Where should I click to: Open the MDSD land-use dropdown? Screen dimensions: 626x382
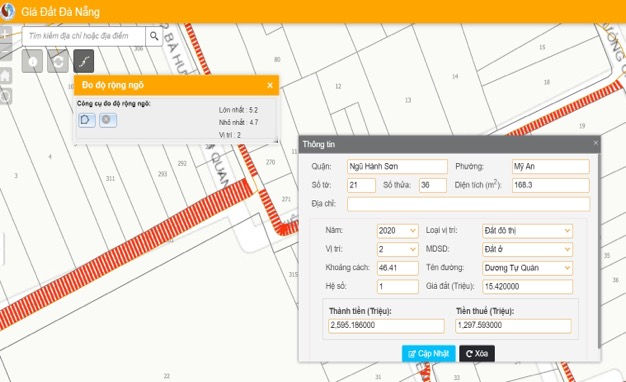pos(527,249)
